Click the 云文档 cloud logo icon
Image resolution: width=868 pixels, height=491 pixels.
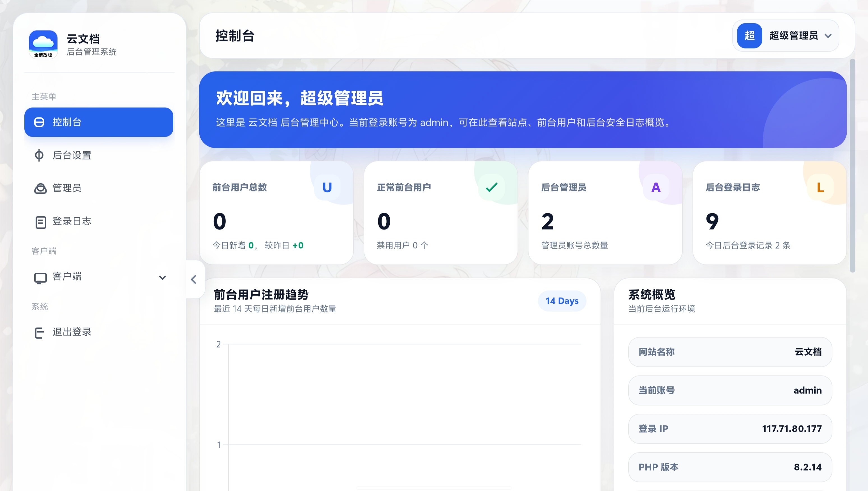click(43, 44)
